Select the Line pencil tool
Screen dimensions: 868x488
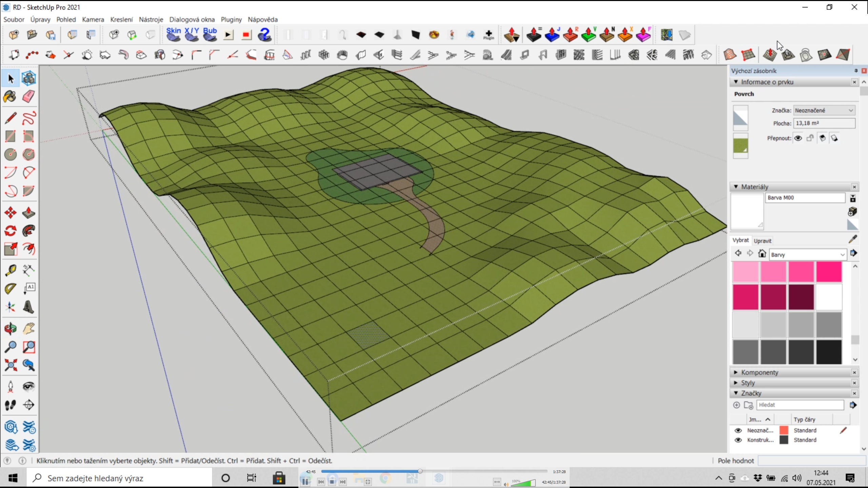click(10, 118)
